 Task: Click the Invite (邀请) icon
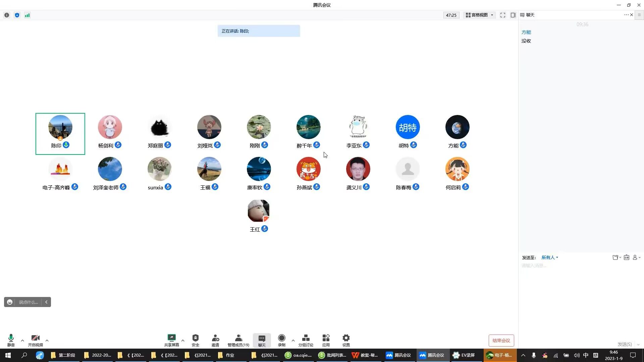(215, 338)
